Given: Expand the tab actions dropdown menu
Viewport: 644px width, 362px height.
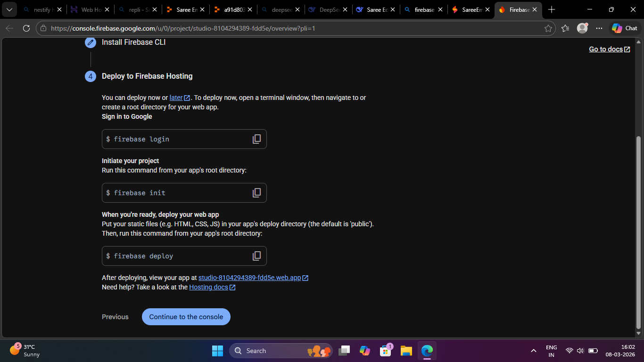Looking at the screenshot, I should click(x=9, y=9).
